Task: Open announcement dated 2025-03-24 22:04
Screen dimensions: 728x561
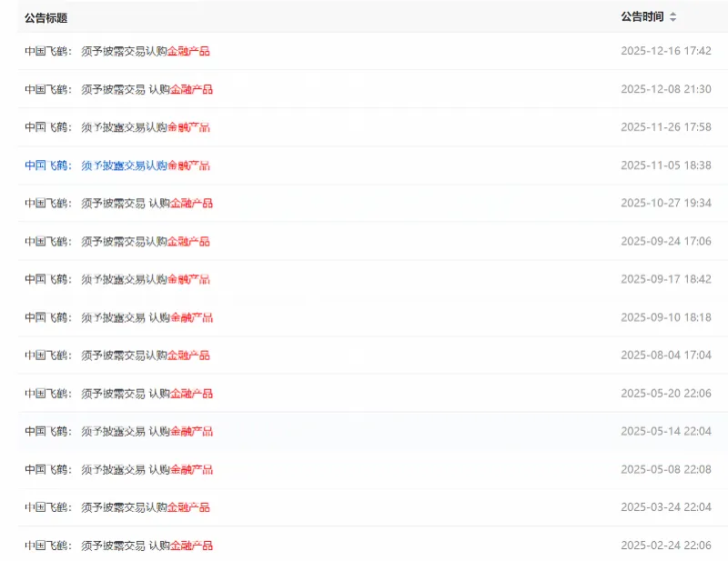Action: 117,507
